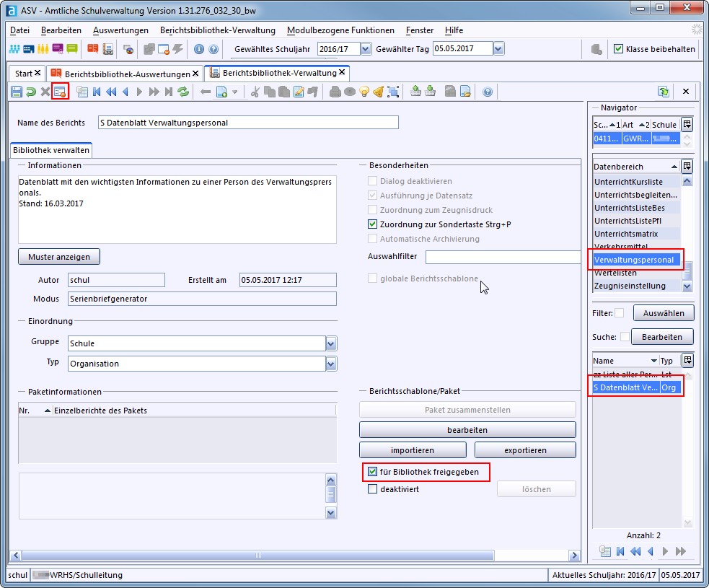Click the scissors cut icon
This screenshot has width=709, height=588.
pos(254,92)
